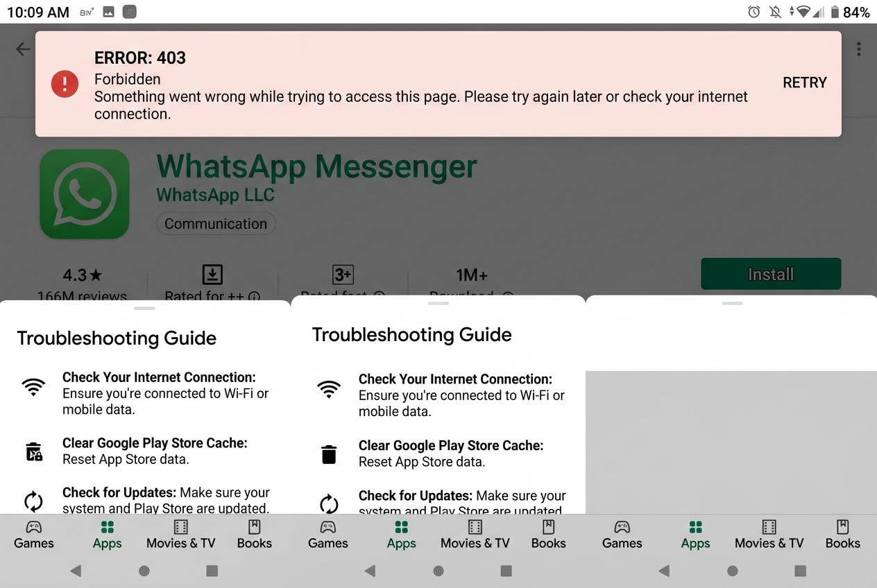Click the refresh arrows icon in the left sheet
Viewport: 877px width, 588px height.
(x=33, y=501)
